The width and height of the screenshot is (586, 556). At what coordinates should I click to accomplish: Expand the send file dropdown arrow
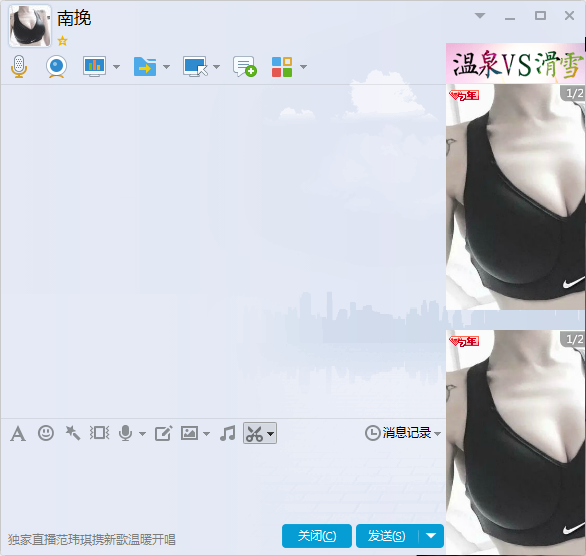point(167,67)
